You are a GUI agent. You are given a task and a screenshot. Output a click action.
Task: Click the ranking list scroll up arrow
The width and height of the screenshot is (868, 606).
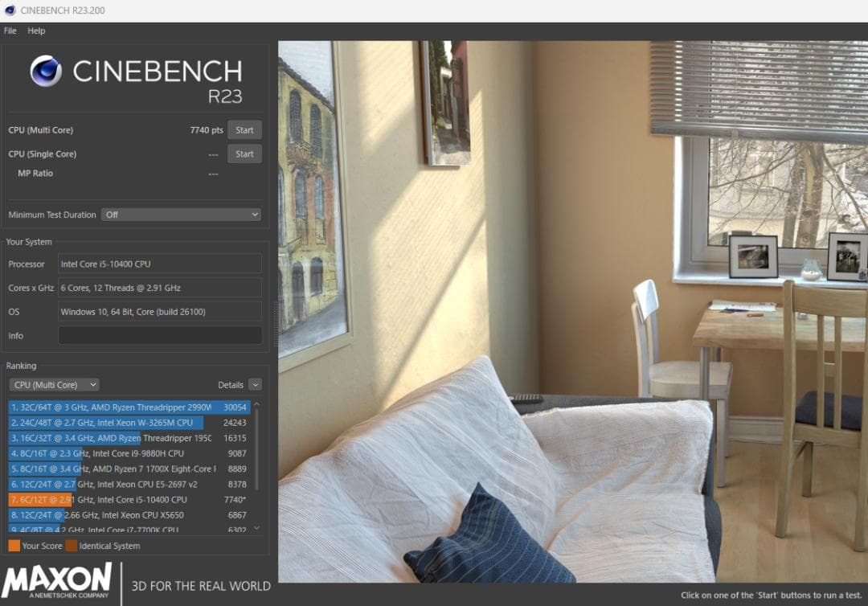coord(257,405)
